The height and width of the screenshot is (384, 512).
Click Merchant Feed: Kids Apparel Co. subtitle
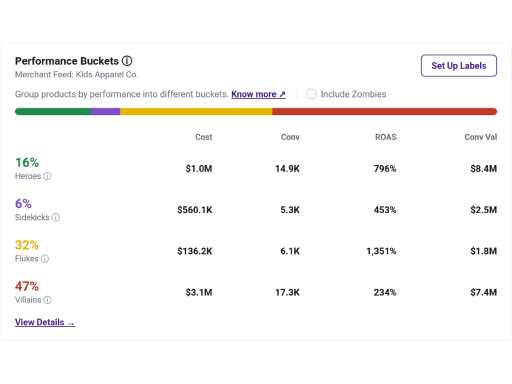coord(77,74)
